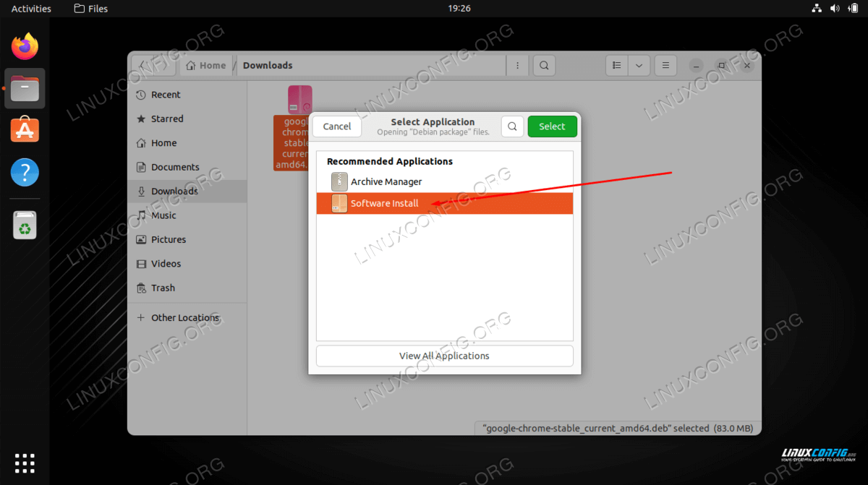Go to Home in the Files sidebar

point(187,143)
